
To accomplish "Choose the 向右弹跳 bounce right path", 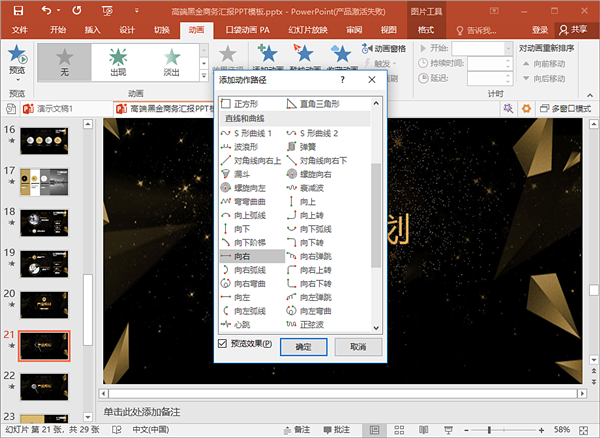I will point(309,256).
